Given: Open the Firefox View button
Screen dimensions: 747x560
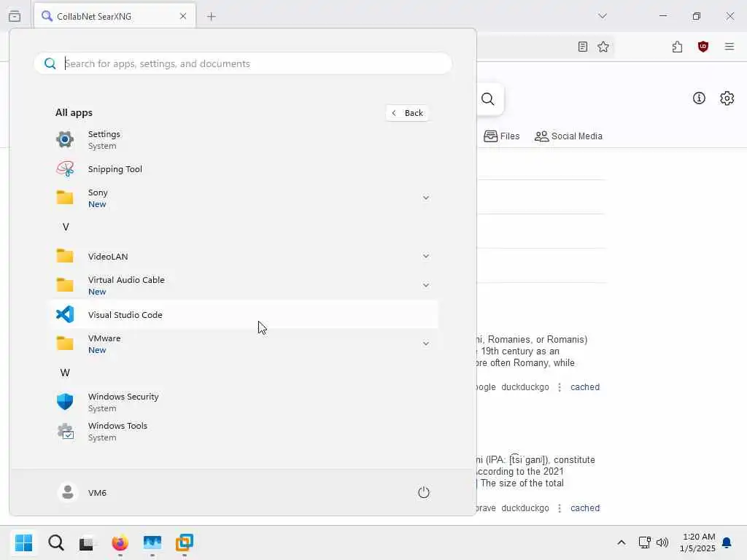Looking at the screenshot, I should tap(15, 16).
